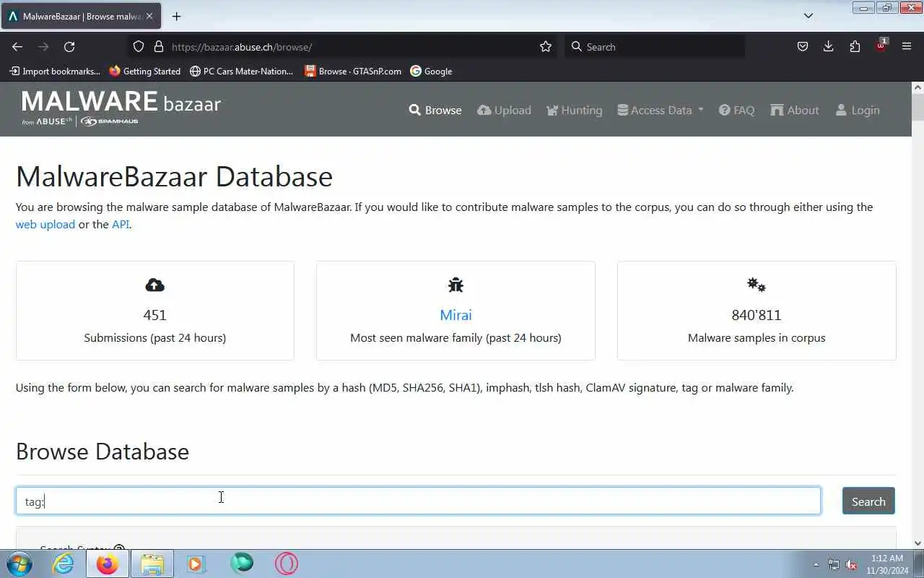
Task: Open the Getting Started bookmark
Action: 144,71
